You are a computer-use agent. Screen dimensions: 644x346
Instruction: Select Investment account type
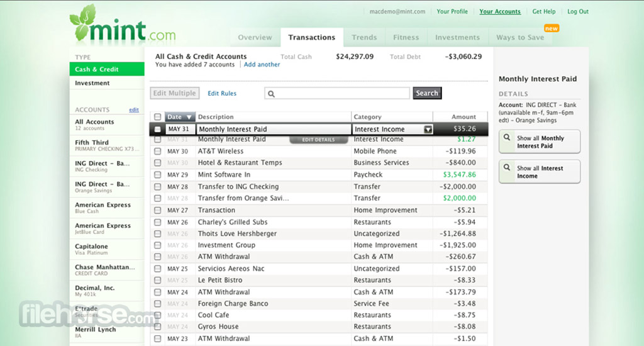107,83
